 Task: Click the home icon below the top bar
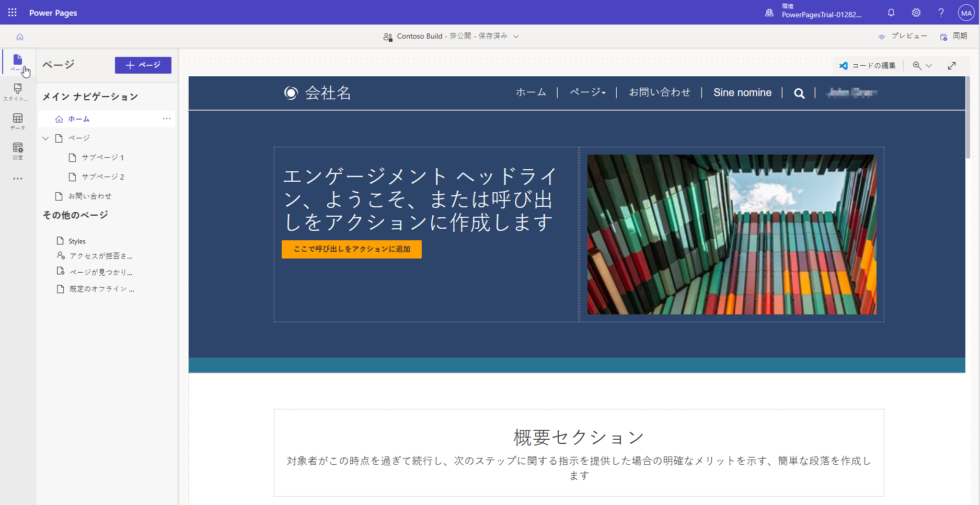pyautogui.click(x=20, y=37)
